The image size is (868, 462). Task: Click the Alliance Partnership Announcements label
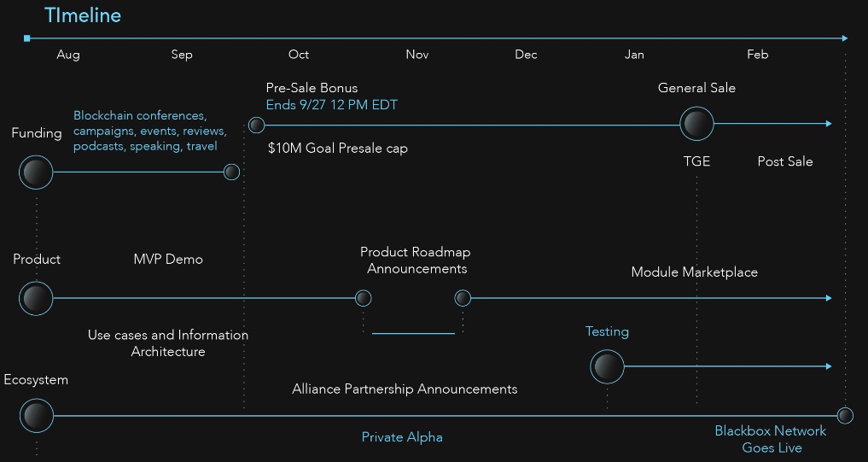click(x=405, y=389)
